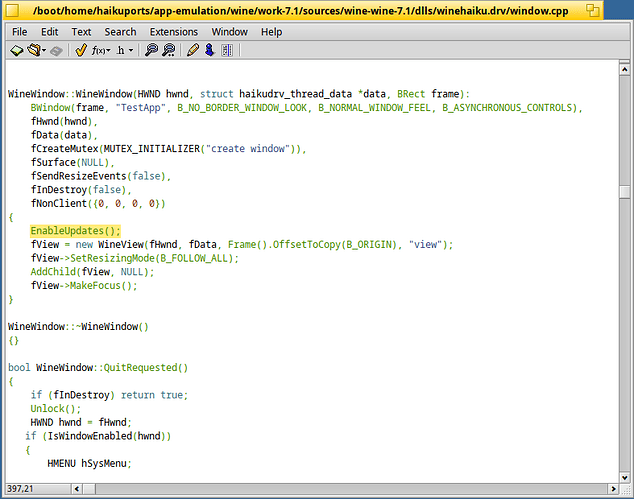Toggle soft wrap with the toolbar icon
Viewport: 634px width, 499px height.
(x=227, y=50)
